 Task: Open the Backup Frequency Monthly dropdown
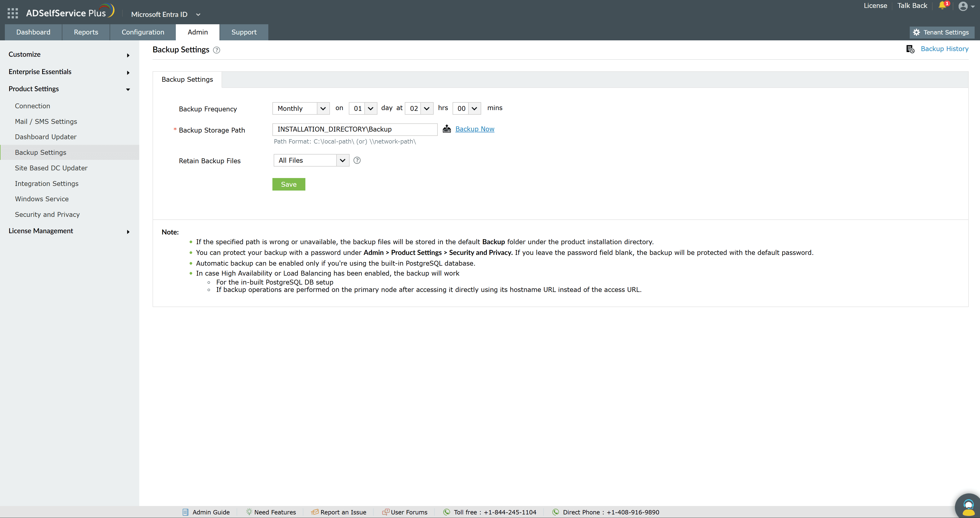pyautogui.click(x=301, y=108)
